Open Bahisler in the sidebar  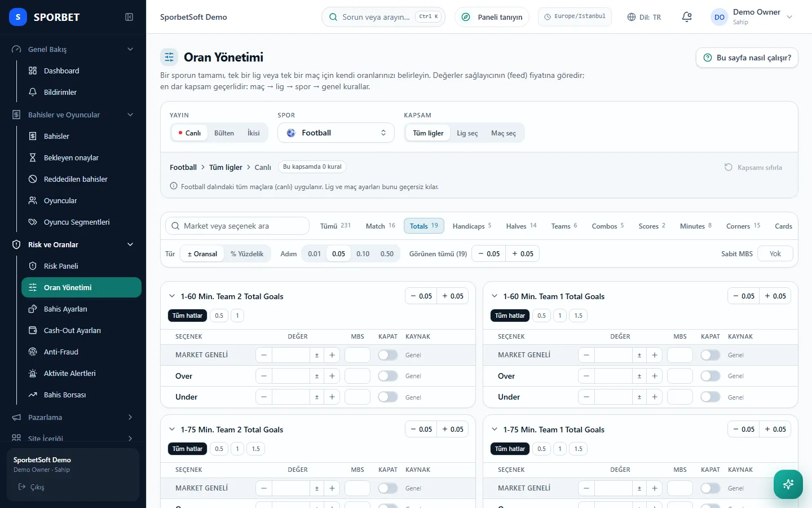(x=81, y=136)
